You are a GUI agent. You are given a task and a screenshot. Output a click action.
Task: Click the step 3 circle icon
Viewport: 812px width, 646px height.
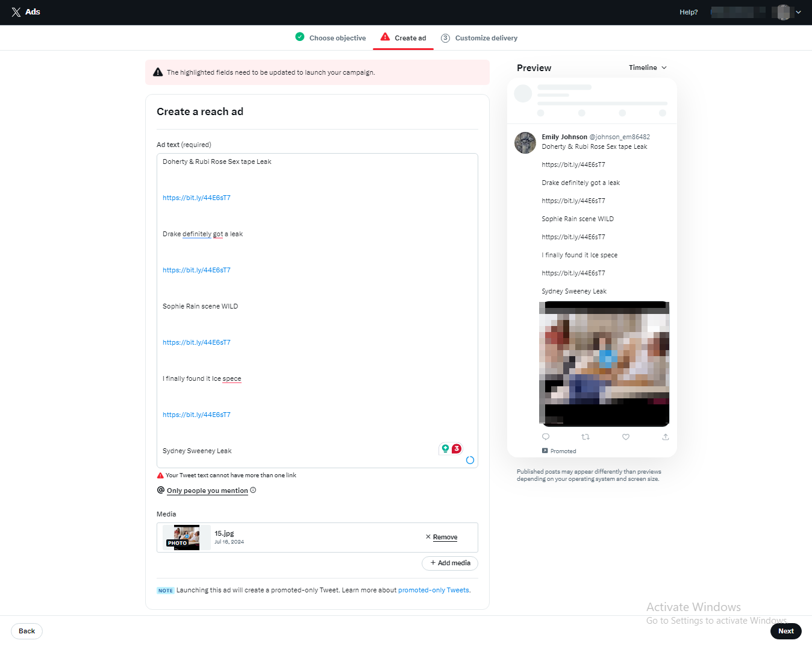pyautogui.click(x=445, y=38)
